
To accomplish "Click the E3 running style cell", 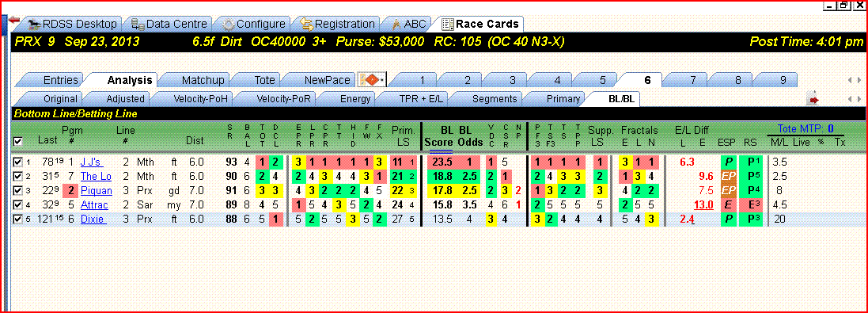I will click(750, 205).
